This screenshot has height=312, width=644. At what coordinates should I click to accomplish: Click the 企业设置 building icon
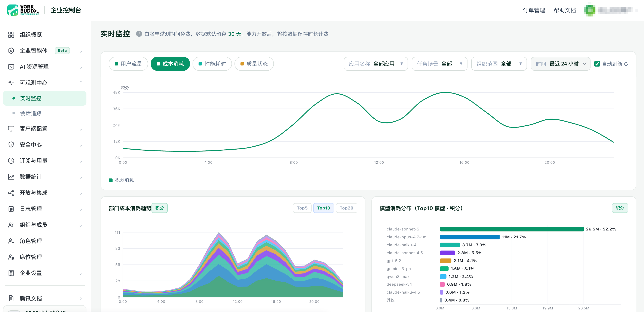coord(11,273)
